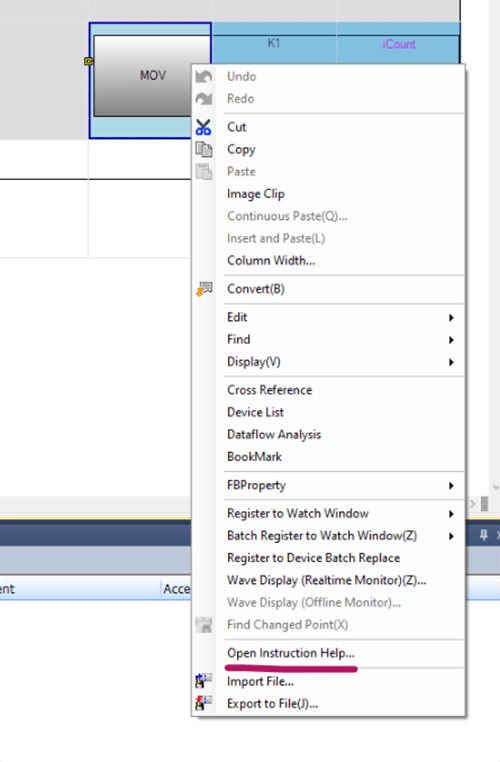Click the pin icon on the docked panel
Image resolution: width=500 pixels, height=762 pixels.
point(483,535)
